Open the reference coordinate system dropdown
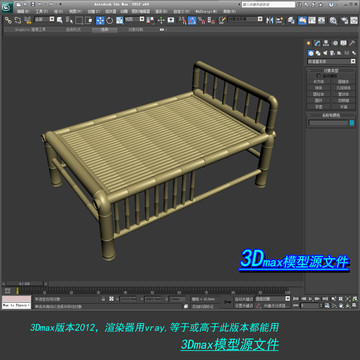360x360 pixels. click(135, 19)
